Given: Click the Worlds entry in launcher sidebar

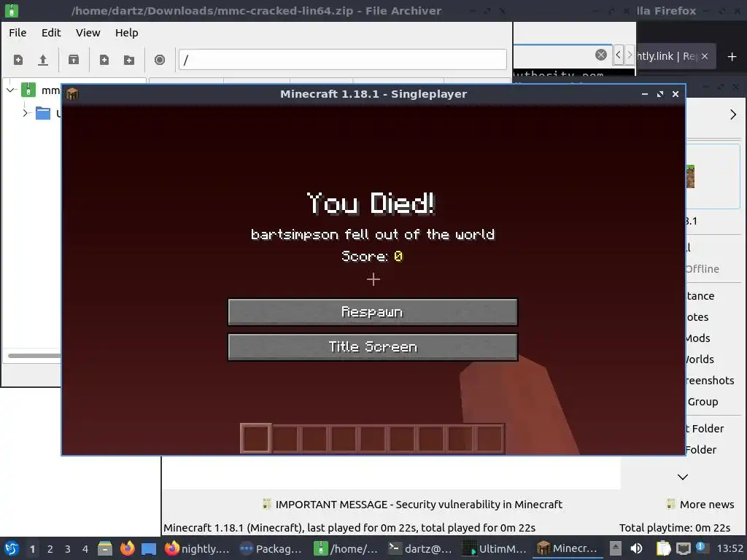Looking at the screenshot, I should click(700, 359).
